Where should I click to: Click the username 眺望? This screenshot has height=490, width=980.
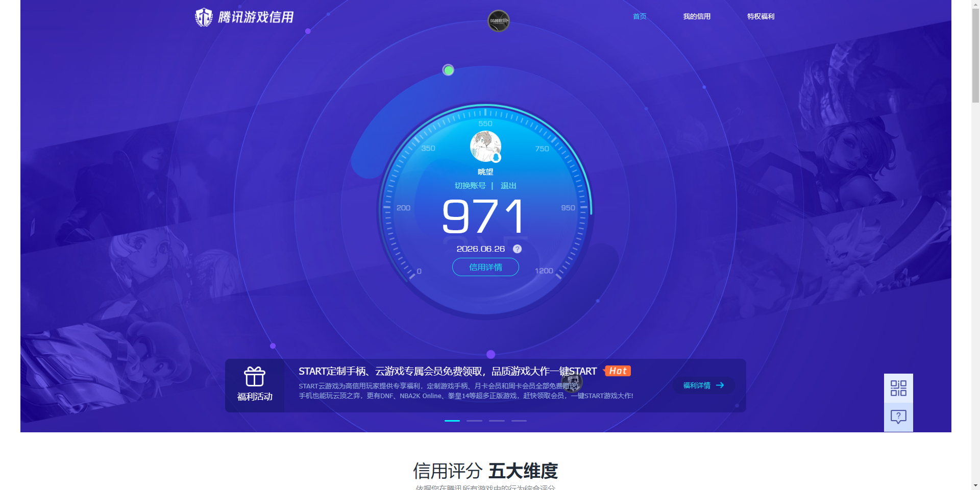click(x=485, y=172)
